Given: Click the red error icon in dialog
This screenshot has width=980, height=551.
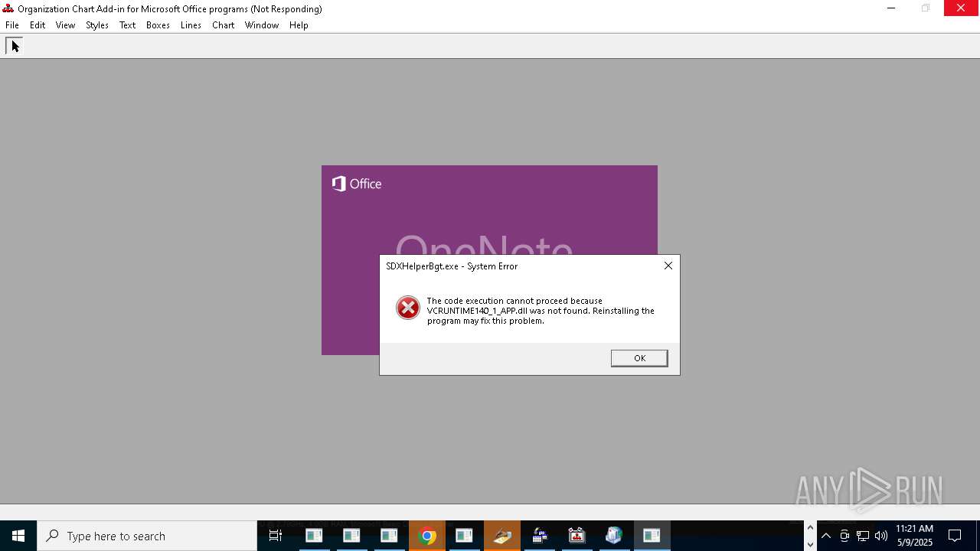Looking at the screenshot, I should (x=408, y=308).
